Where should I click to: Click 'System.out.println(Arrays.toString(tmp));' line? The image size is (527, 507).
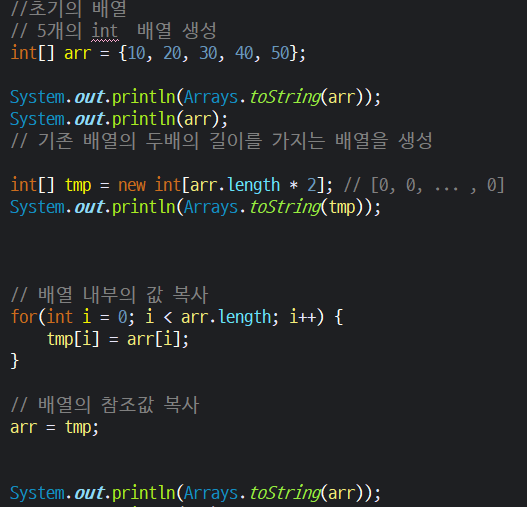[x=195, y=207]
